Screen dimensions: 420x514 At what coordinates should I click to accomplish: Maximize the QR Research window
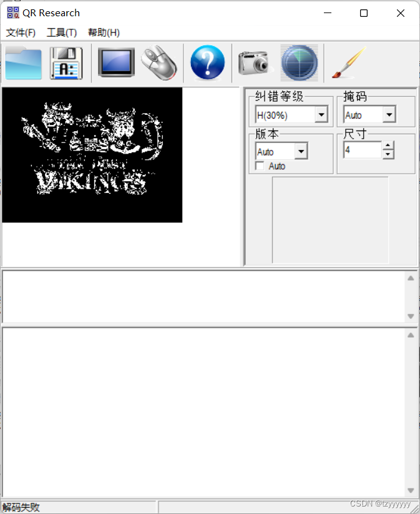point(364,13)
